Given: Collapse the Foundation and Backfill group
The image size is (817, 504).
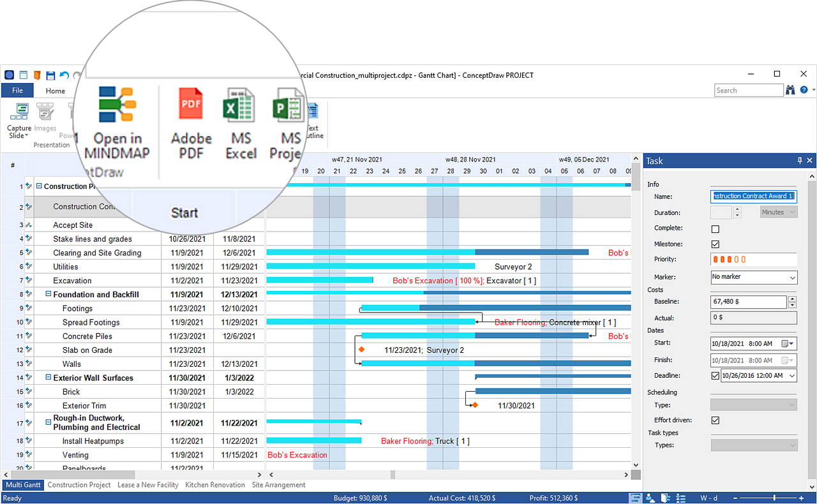Looking at the screenshot, I should [x=49, y=295].
